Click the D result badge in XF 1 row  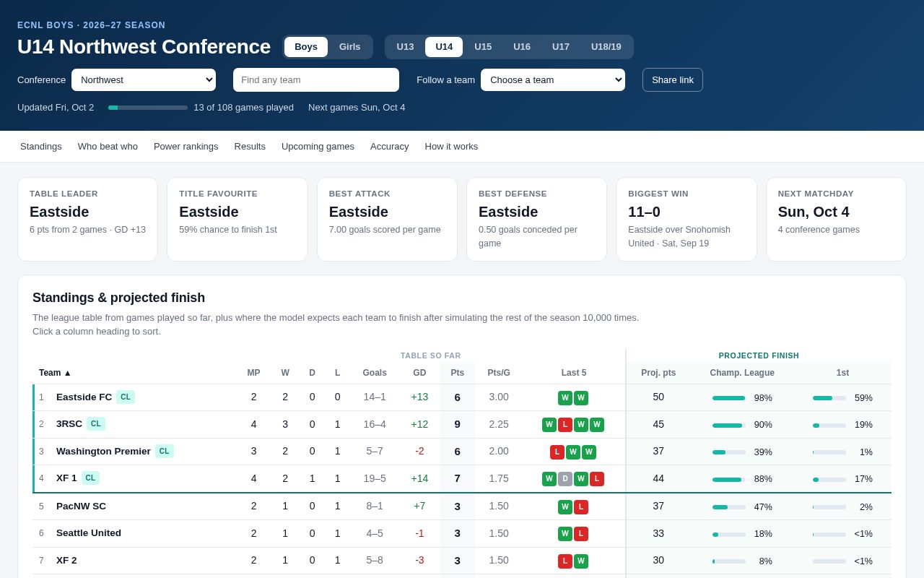pyautogui.click(x=565, y=479)
